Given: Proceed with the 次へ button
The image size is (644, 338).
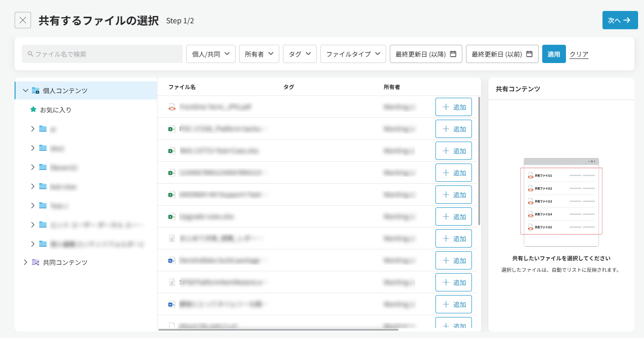Looking at the screenshot, I should tap(619, 20).
